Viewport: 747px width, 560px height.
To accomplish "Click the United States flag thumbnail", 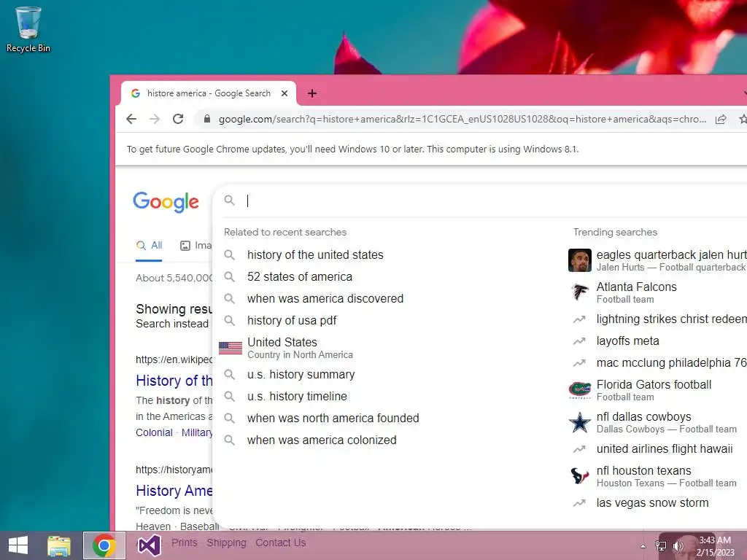I will (231, 348).
